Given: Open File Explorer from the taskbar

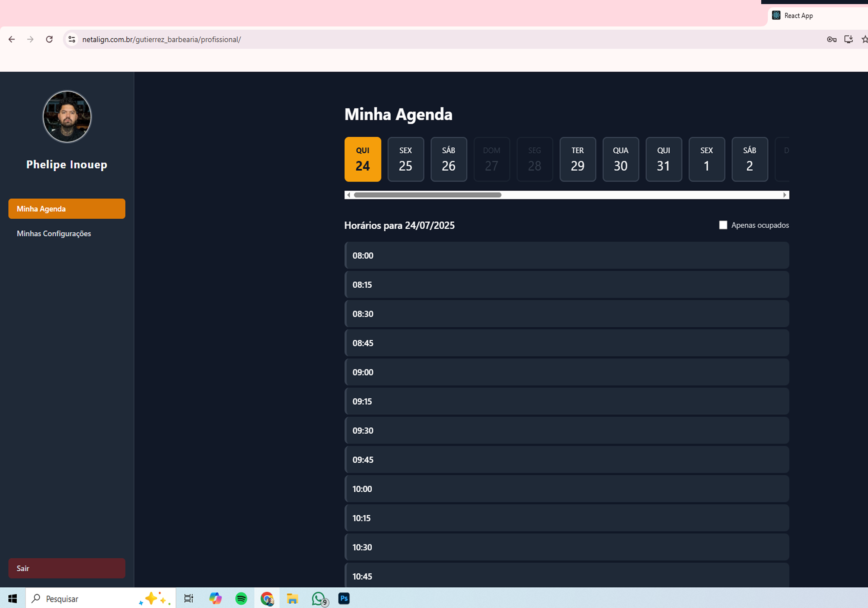Looking at the screenshot, I should [292, 598].
